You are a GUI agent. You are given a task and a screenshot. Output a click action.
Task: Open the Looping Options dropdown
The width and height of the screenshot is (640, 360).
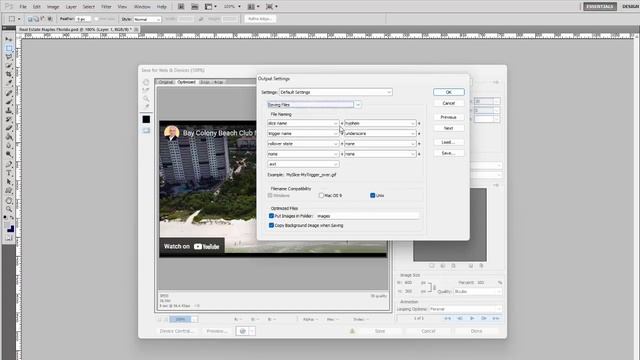[465, 309]
